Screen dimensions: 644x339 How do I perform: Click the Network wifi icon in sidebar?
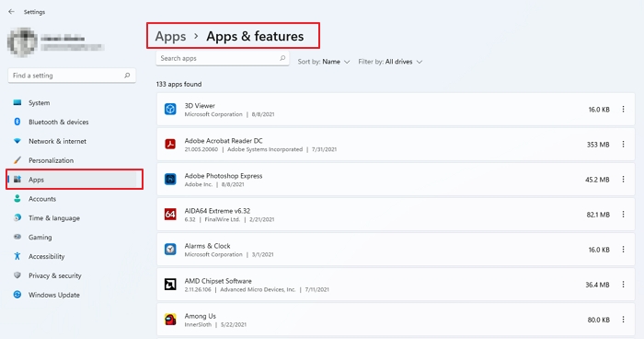(17, 141)
